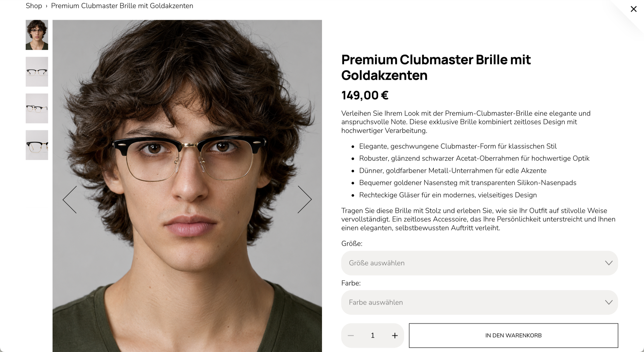Go to Shop in the breadcrumb
This screenshot has height=352, width=644.
point(34,6)
